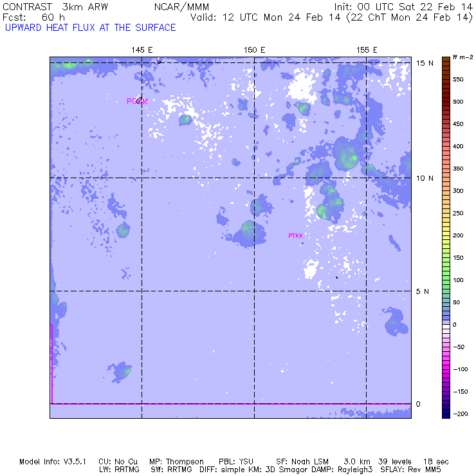Click the 'UPWARD HEAT FLUX AT THE SURFACE' title
The height and width of the screenshot is (476, 476).
[x=91, y=28]
